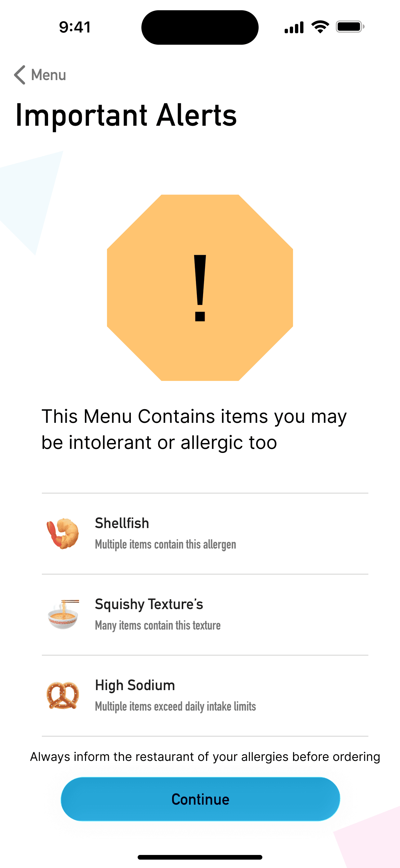Screen dimensions: 400x868
Task: Select the High Sodium alert title
Action: coord(135,685)
